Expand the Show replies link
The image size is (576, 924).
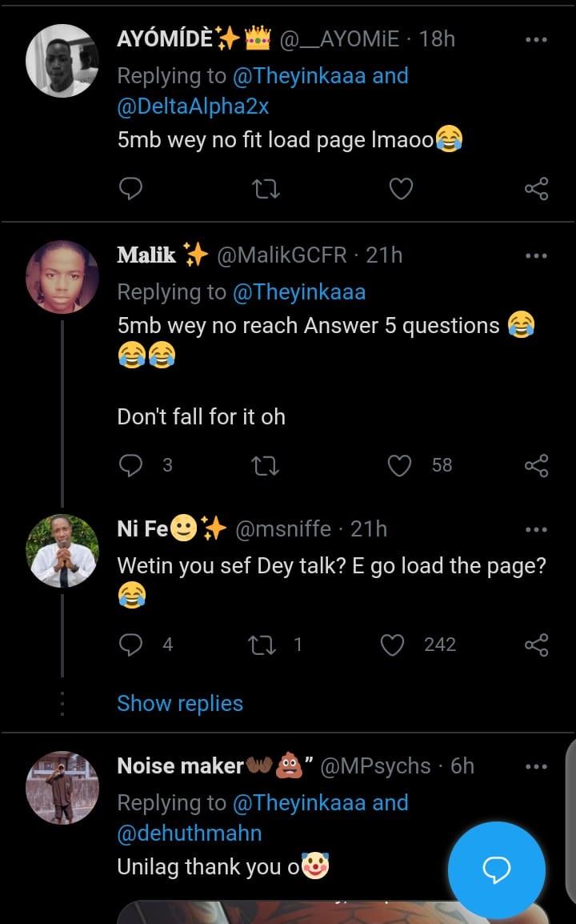180,704
